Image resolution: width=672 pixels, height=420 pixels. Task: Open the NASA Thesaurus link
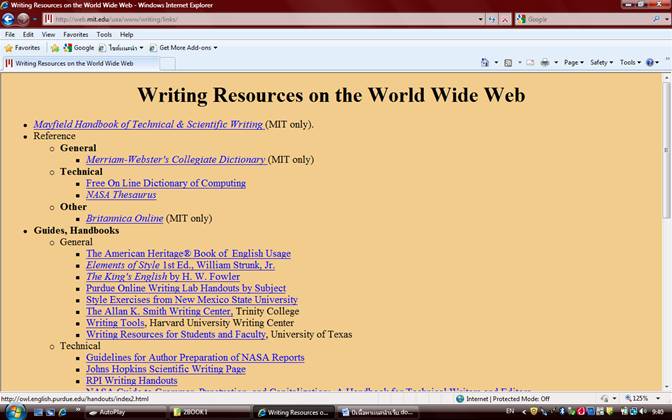point(121,195)
